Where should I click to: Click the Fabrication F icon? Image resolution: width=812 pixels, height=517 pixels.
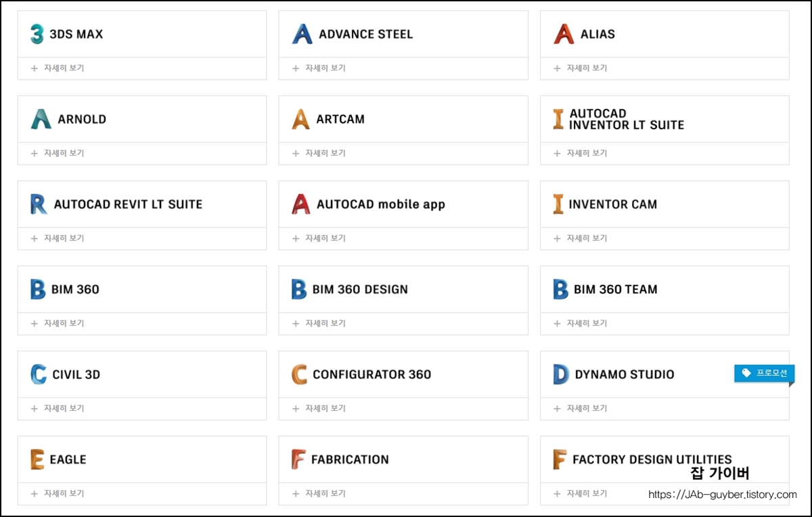298,459
